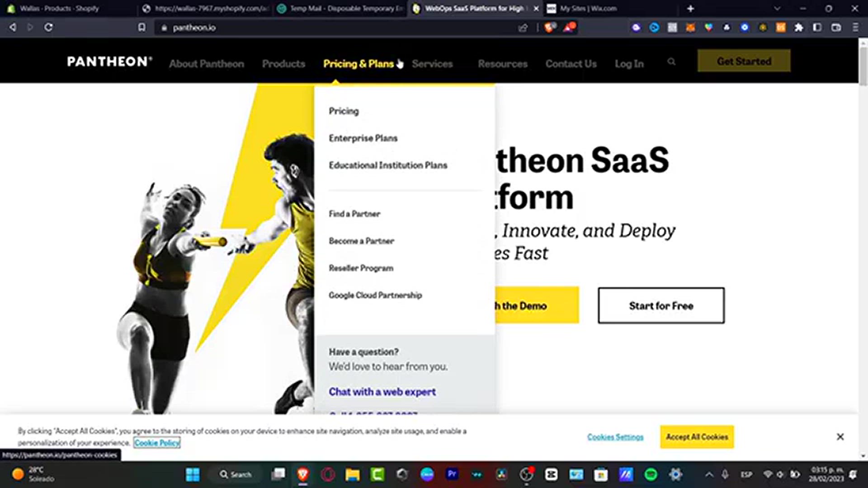Click the share icon in the address bar
868x488 pixels.
523,28
